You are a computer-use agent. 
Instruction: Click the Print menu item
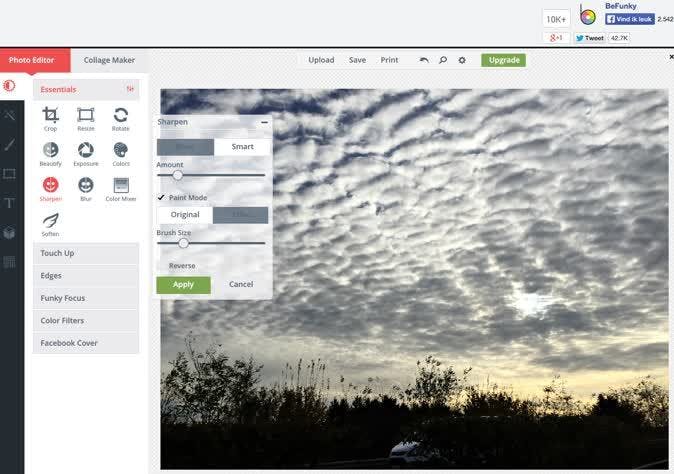[x=389, y=60]
